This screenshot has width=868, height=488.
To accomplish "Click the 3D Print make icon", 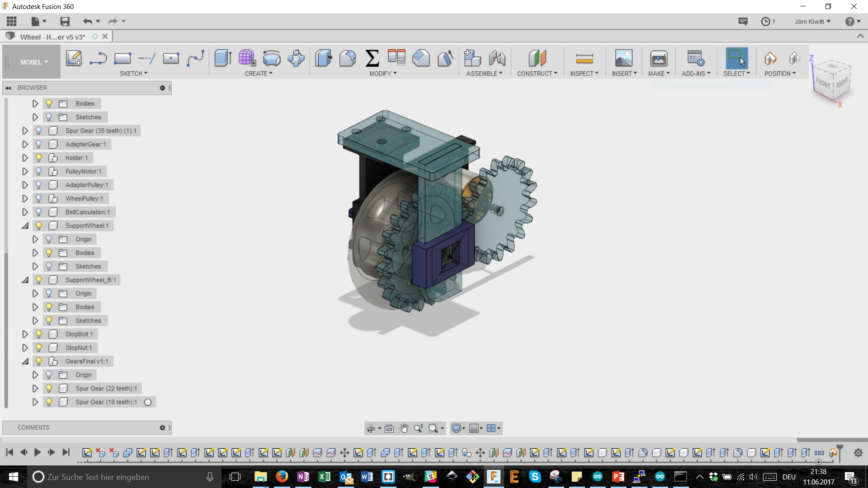I will [x=659, y=58].
